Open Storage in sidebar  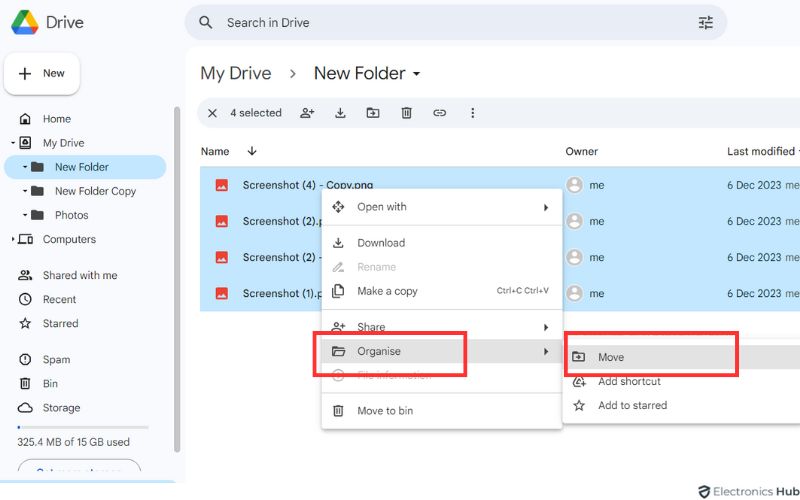[x=61, y=408]
